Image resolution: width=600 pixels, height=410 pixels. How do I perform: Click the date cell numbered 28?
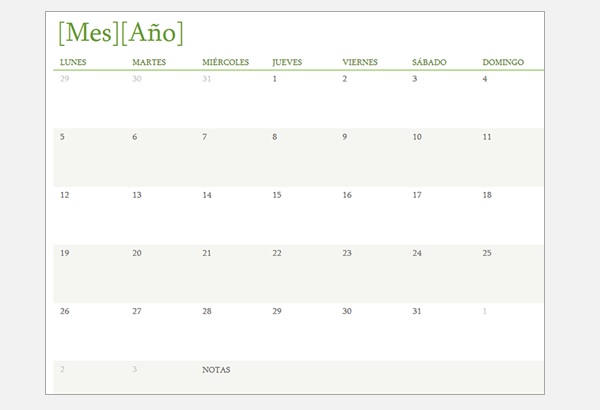pyautogui.click(x=207, y=311)
